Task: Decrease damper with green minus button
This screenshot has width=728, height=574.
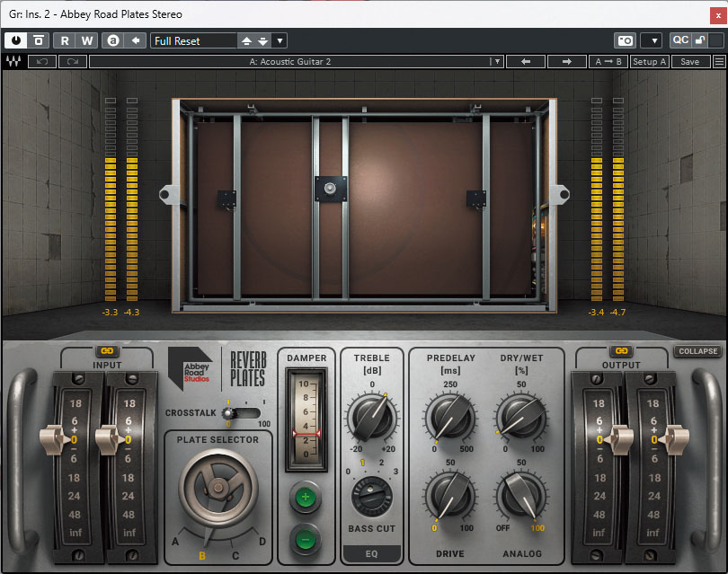Action: point(306,540)
